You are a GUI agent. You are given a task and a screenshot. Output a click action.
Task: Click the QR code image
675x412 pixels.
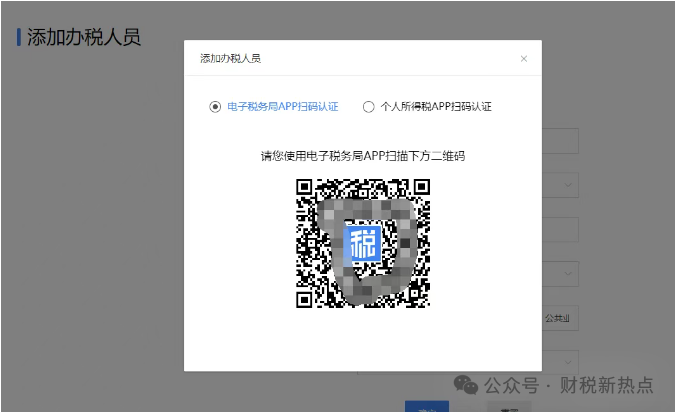point(363,244)
